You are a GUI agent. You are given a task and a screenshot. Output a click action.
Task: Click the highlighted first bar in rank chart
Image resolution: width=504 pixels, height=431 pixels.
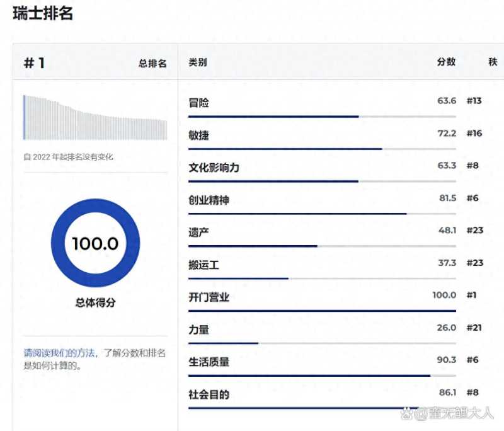coord(25,117)
